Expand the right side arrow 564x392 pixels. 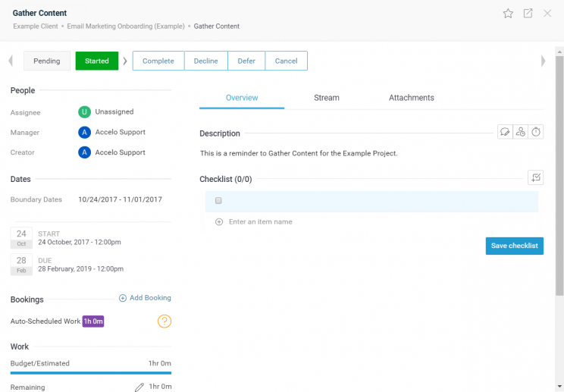(x=543, y=61)
